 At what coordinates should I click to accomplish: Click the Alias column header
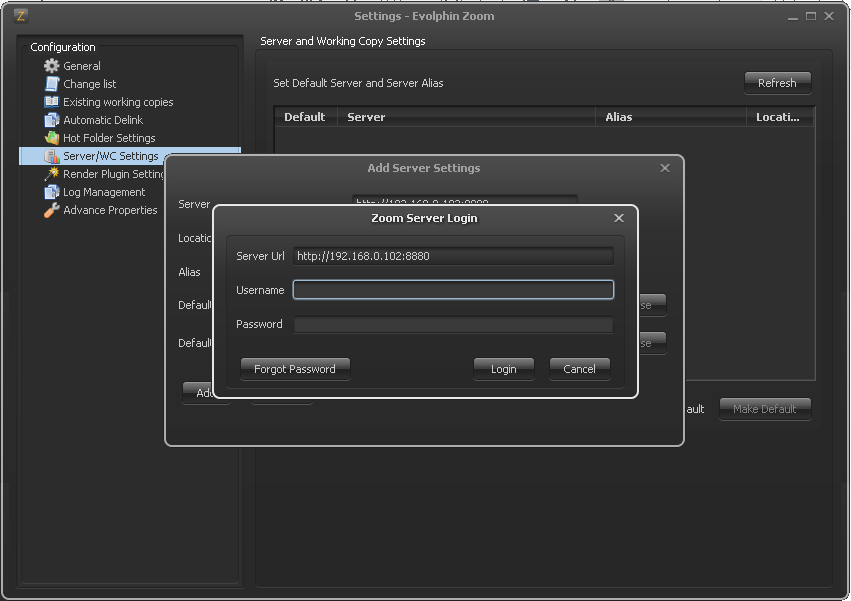(671, 117)
